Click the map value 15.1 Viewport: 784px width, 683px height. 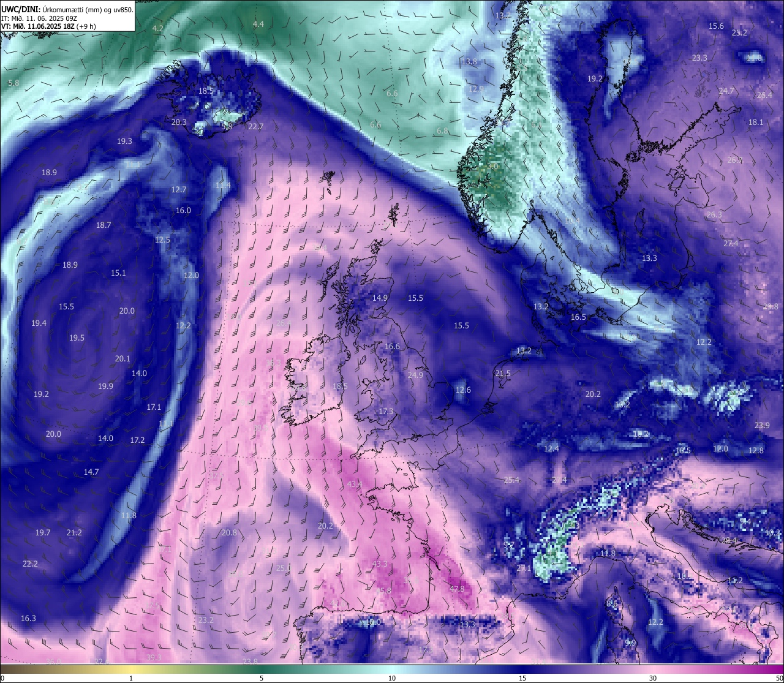click(118, 273)
